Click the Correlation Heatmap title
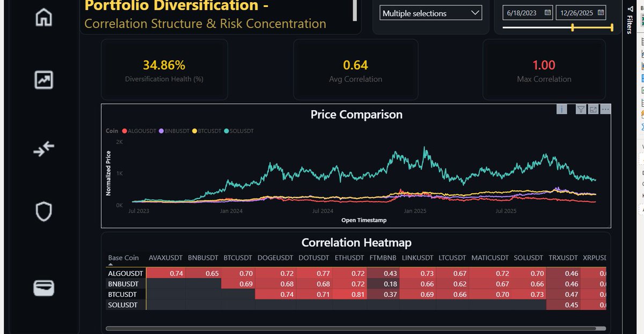This screenshot has width=644, height=334. [356, 243]
